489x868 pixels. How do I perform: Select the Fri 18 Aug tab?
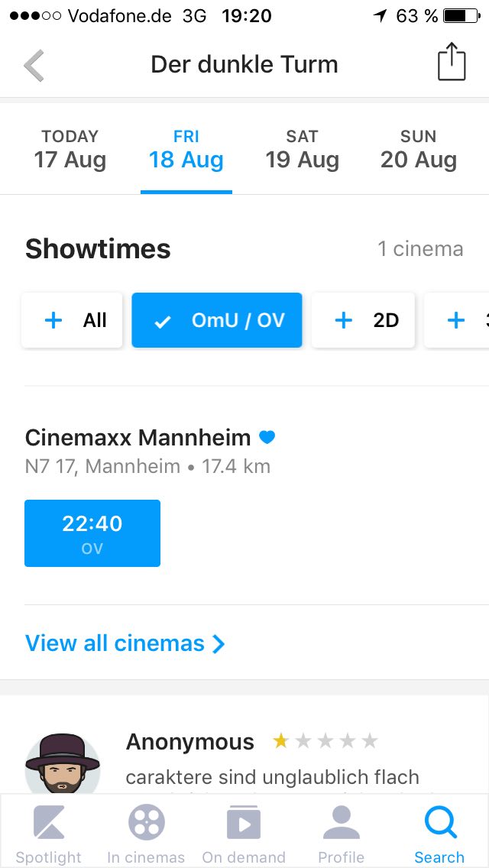pyautogui.click(x=186, y=150)
